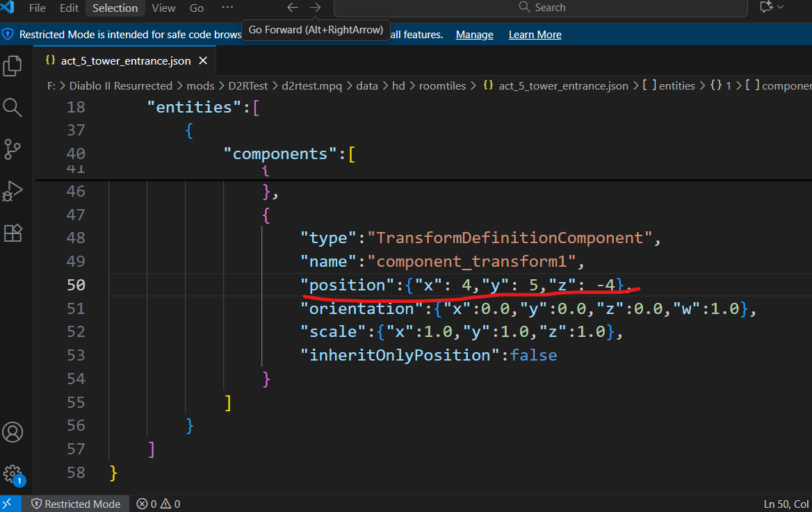
Task: Expand the hidden menus ellipsis
Action: [x=227, y=8]
